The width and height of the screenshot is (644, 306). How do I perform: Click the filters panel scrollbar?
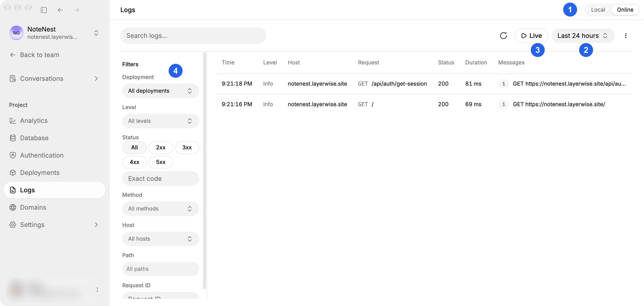click(205, 170)
